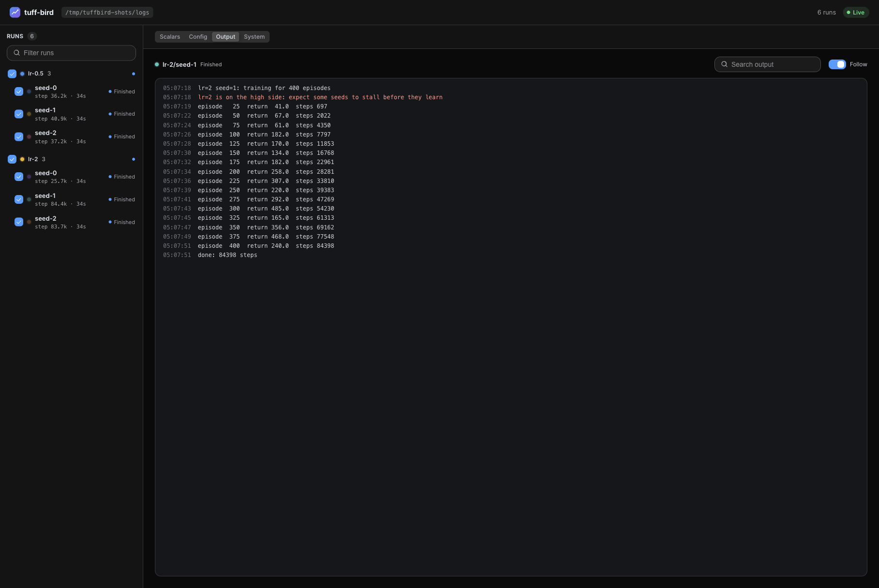Image resolution: width=879 pixels, height=588 pixels.
Task: Click the magnifier icon in Search output
Action: point(725,64)
